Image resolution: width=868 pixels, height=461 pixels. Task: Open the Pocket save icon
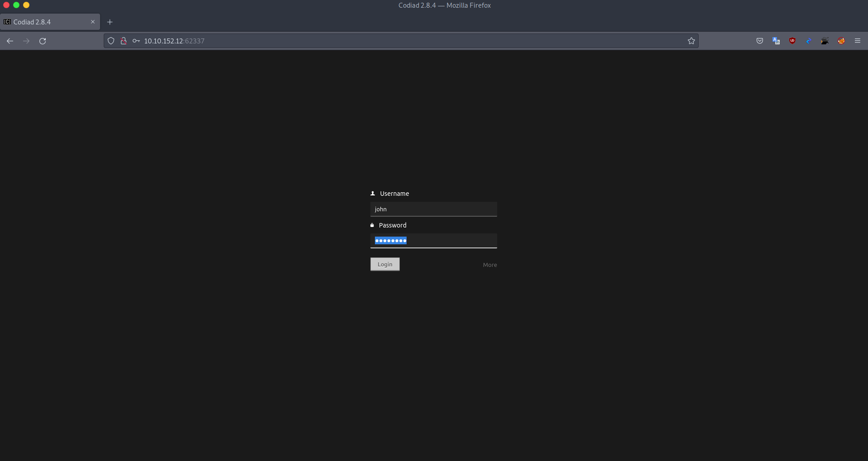(x=760, y=41)
